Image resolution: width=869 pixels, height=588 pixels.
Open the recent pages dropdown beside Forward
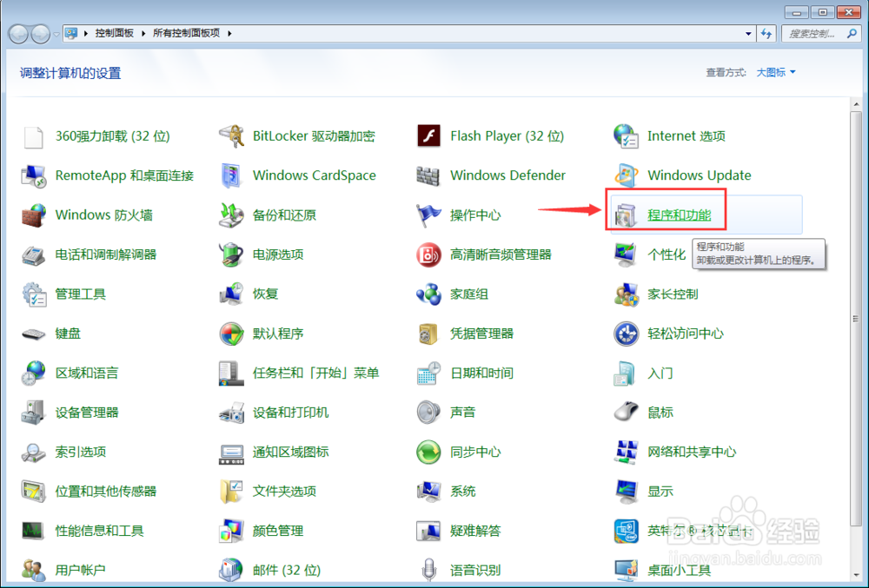56,35
